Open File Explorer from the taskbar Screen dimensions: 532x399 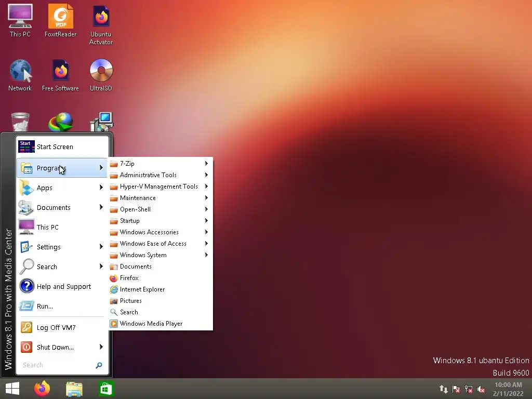74,389
